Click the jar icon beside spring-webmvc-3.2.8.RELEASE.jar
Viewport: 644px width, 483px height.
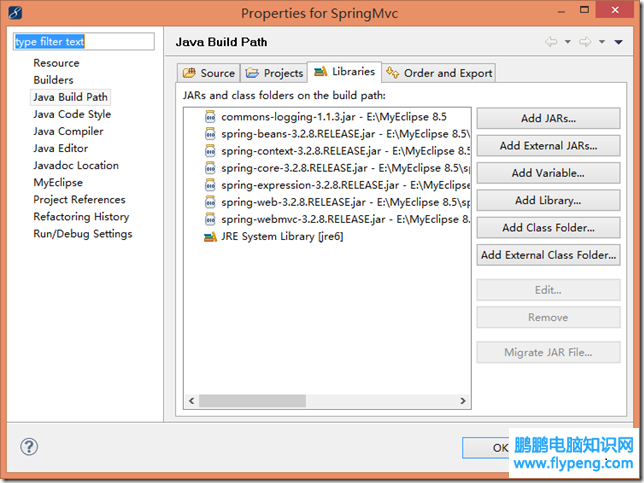(x=210, y=219)
